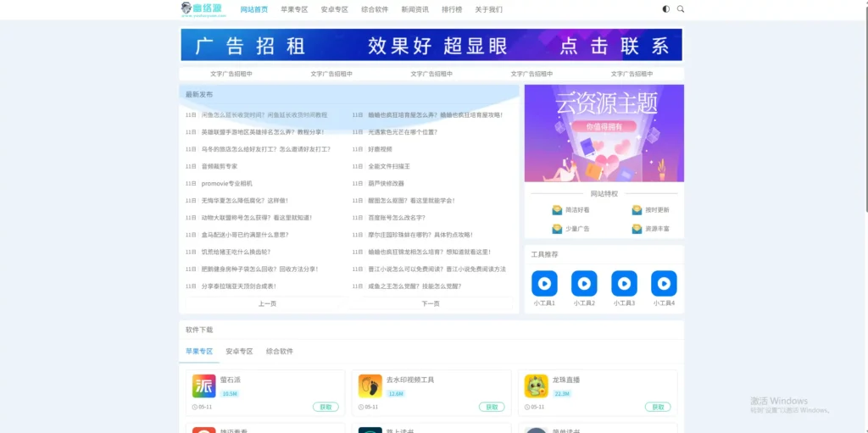The image size is (868, 433).
Task: Open 新闻资讯 in the top navigation
Action: coord(415,9)
